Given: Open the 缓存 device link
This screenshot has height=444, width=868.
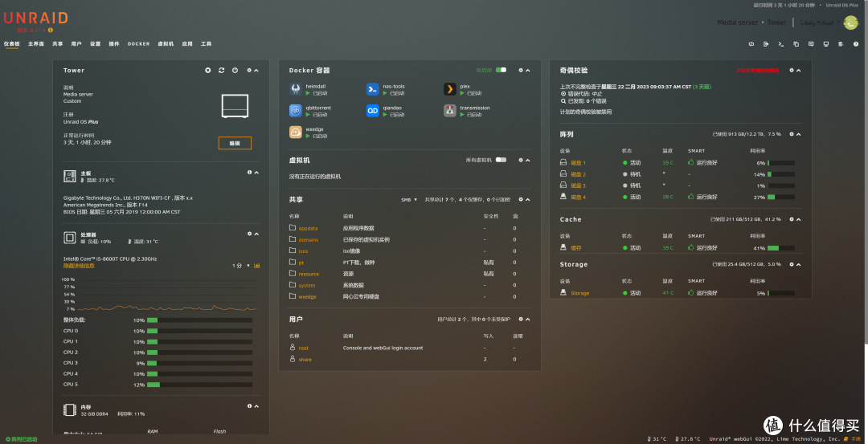Looking at the screenshot, I should pyautogui.click(x=576, y=248).
